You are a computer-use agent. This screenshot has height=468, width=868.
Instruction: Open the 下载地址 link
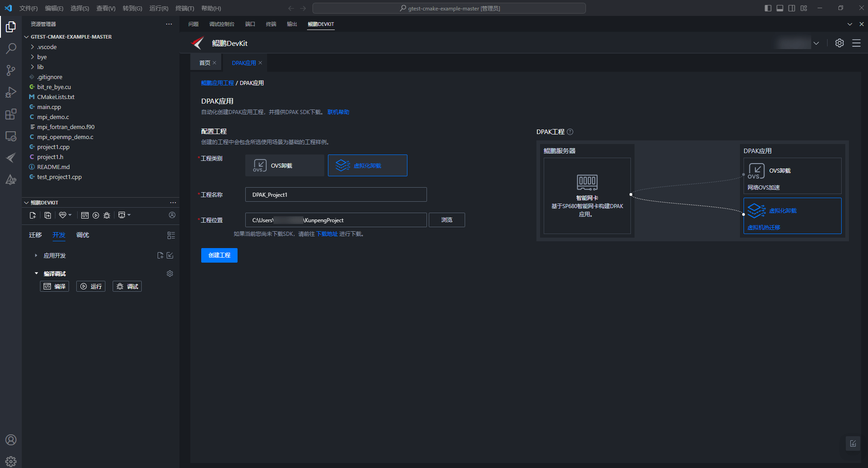pos(327,234)
